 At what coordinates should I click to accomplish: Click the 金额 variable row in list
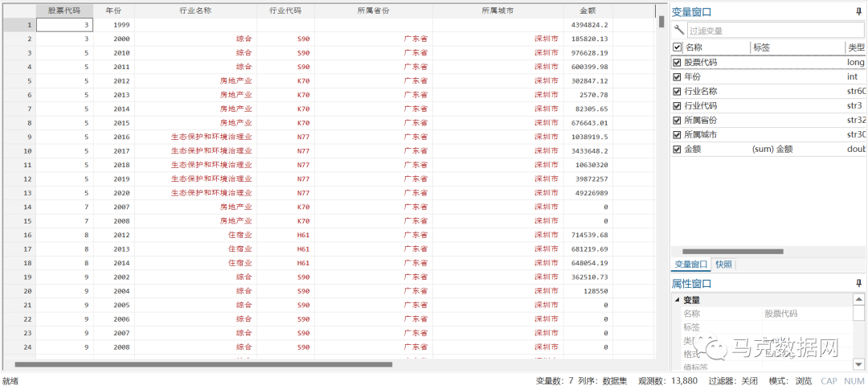tap(768, 149)
